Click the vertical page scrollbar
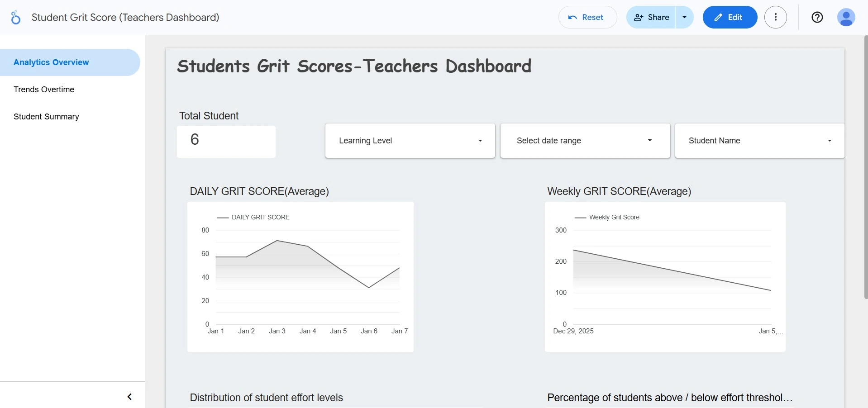Image resolution: width=868 pixels, height=408 pixels. [x=865, y=167]
